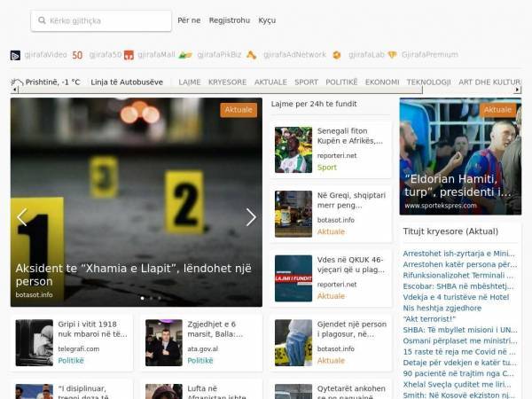The width and height of the screenshot is (532, 399).
Task: Open the gjirafaLab icon
Action: pos(337,55)
